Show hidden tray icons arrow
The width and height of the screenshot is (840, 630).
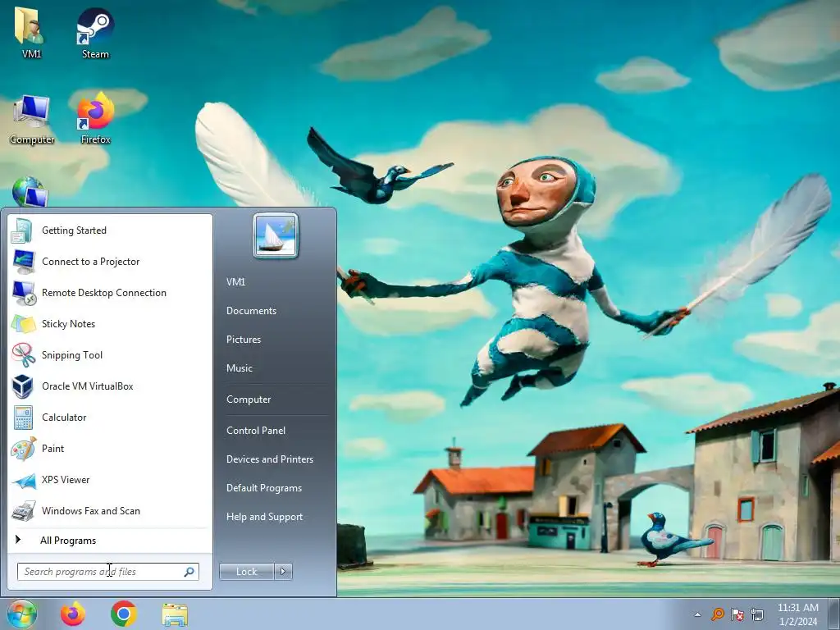697,614
